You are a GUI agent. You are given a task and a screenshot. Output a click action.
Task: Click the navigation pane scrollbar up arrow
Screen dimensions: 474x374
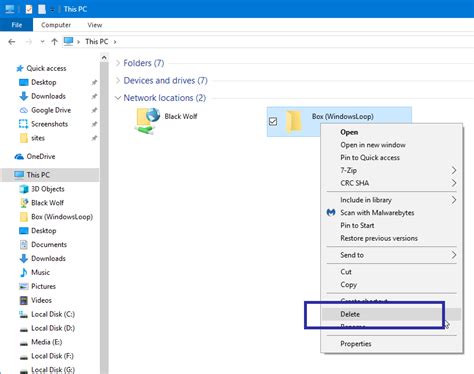[x=104, y=58]
